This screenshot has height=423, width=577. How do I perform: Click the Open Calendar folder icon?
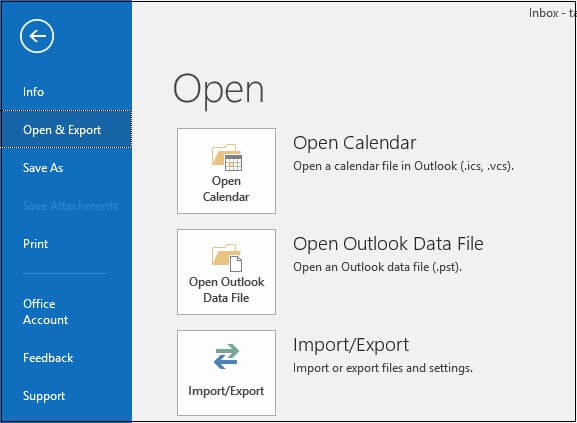(227, 158)
